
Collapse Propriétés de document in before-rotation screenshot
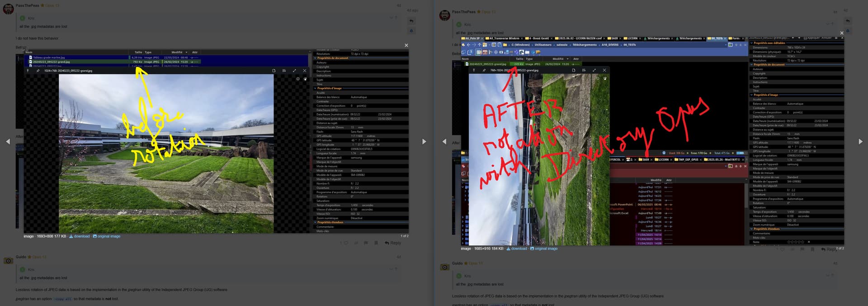[316, 58]
